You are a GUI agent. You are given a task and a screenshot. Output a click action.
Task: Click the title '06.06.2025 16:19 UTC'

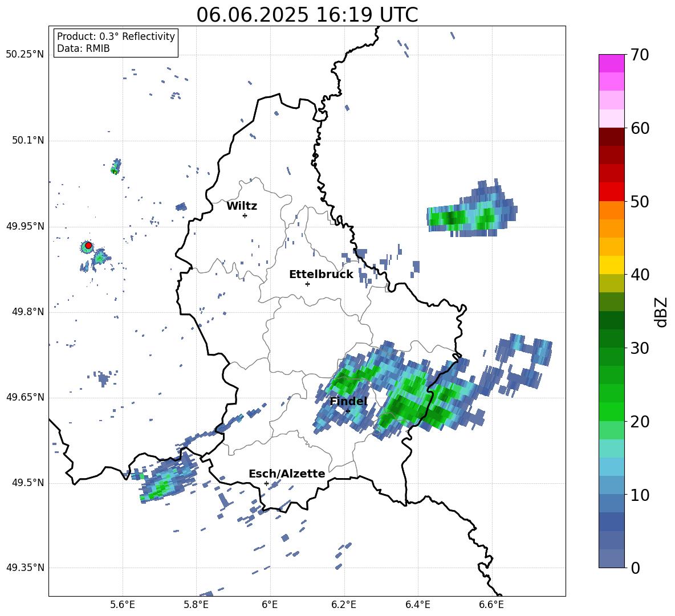coord(307,15)
